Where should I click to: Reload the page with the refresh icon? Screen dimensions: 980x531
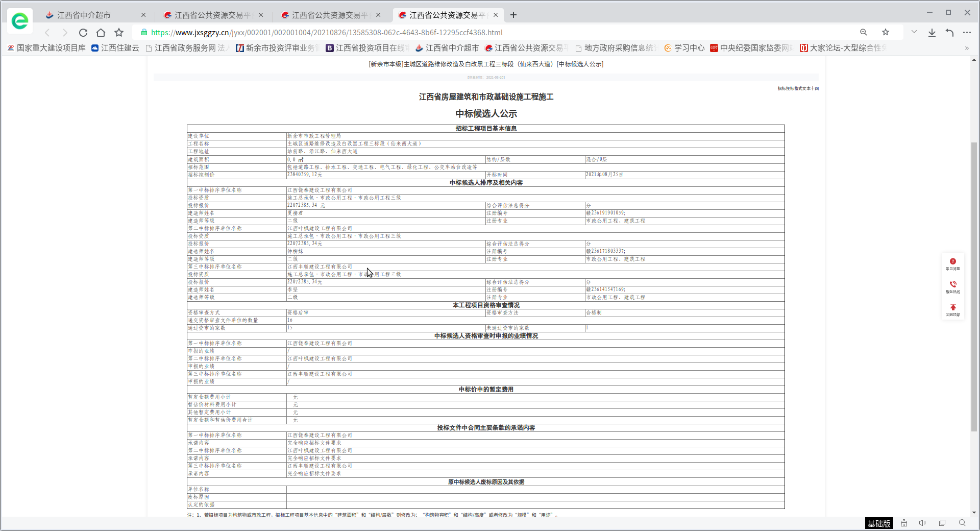coord(83,33)
